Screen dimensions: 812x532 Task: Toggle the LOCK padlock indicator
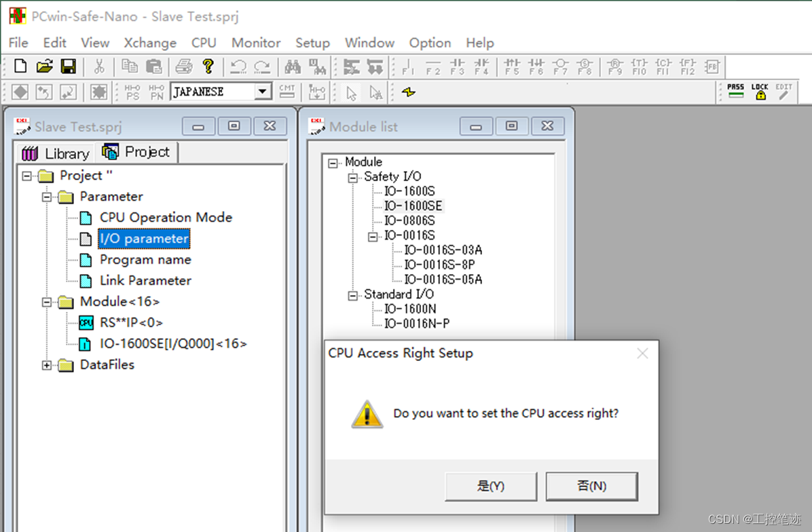click(760, 91)
